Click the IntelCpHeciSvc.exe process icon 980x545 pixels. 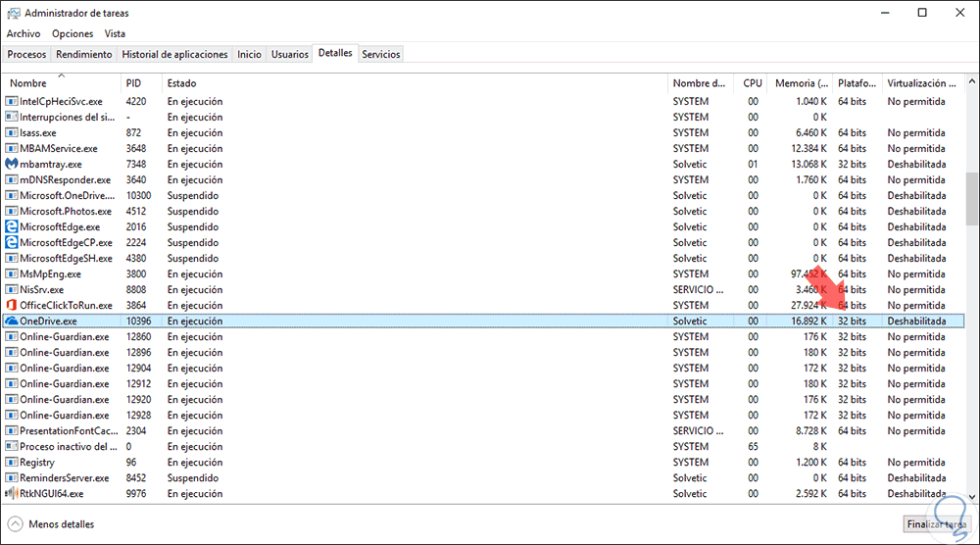point(11,101)
